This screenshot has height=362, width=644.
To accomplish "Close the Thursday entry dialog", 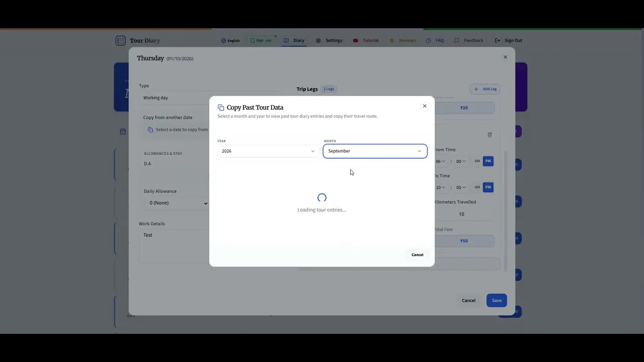I will (506, 57).
